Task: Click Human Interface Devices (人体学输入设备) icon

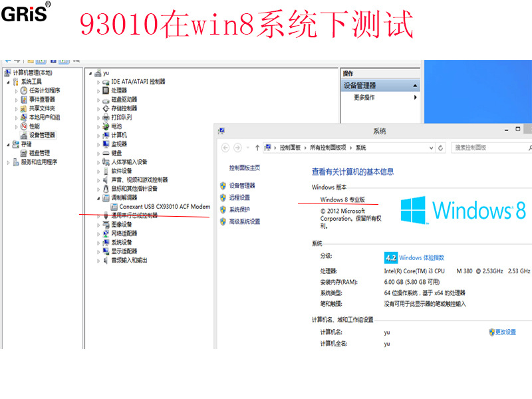Action: [x=106, y=162]
